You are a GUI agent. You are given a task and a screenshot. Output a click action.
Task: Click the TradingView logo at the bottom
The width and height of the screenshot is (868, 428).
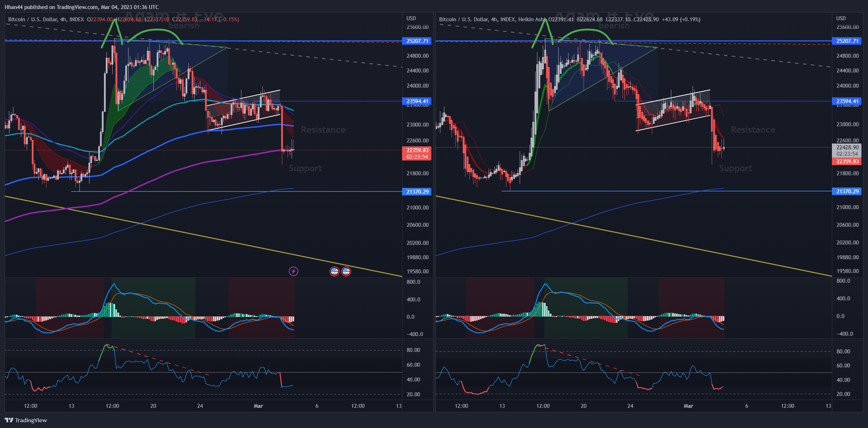coord(26,420)
